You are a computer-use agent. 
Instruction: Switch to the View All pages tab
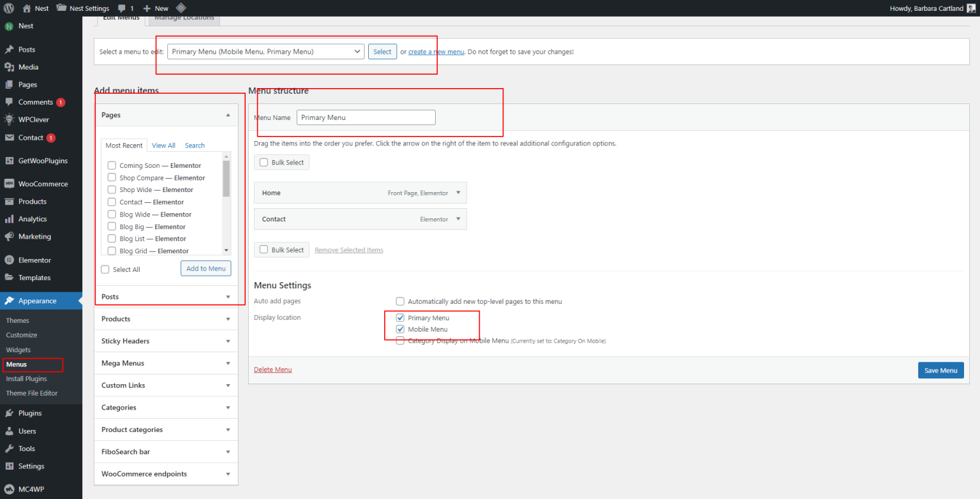click(x=163, y=145)
